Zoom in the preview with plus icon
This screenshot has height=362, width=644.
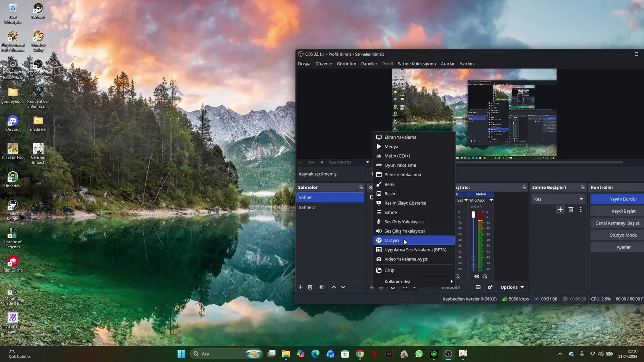322,162
